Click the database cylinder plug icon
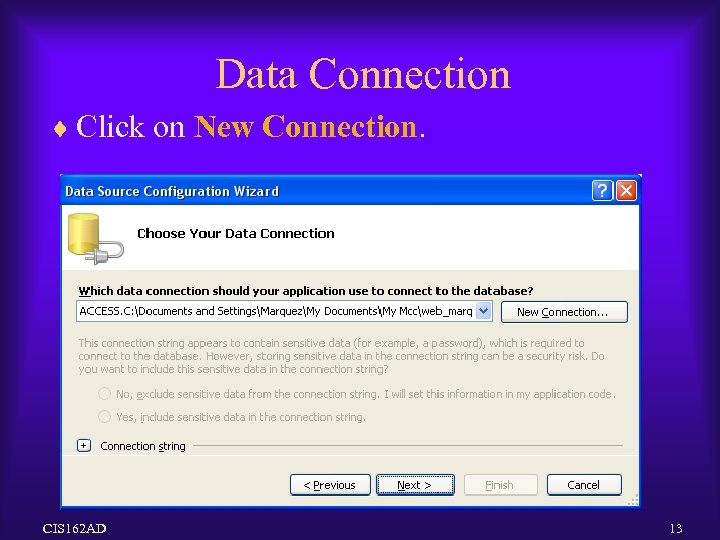 (95, 239)
